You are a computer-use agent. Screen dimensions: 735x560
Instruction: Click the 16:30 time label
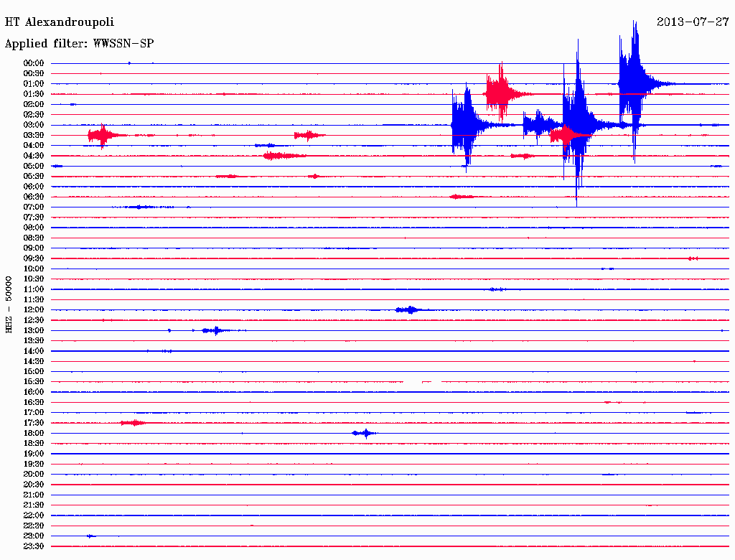click(34, 403)
